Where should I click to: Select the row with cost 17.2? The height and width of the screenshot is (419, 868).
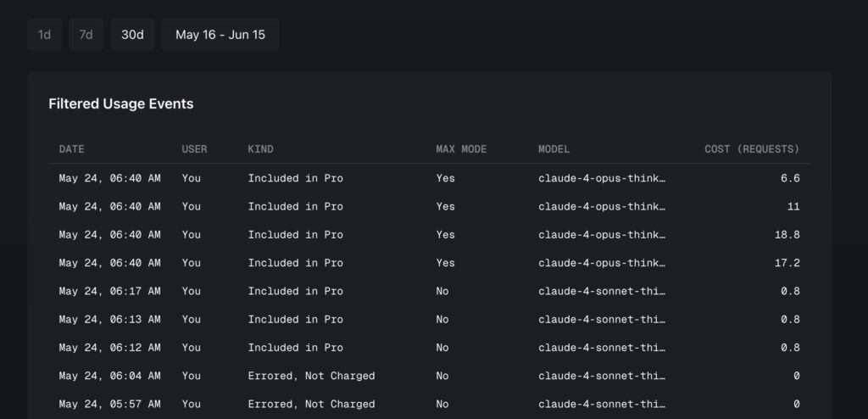pos(429,263)
